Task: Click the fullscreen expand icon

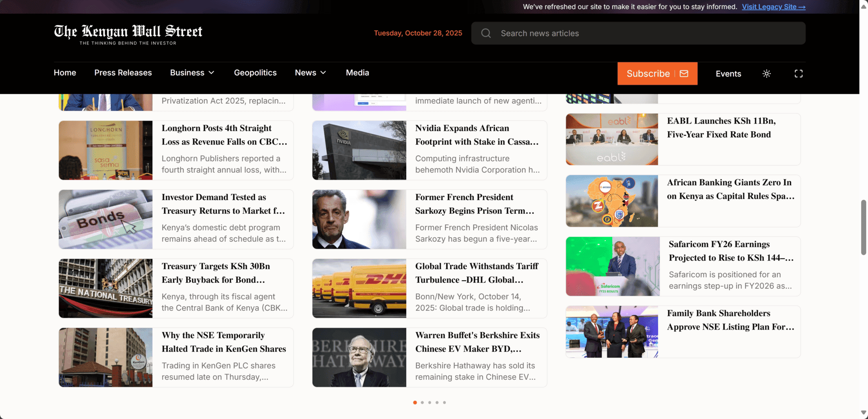Action: tap(798, 74)
